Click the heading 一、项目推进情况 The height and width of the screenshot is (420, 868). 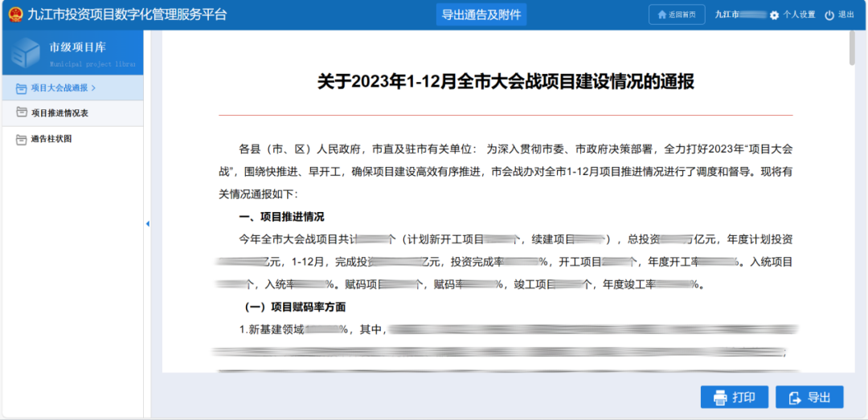pyautogui.click(x=281, y=217)
